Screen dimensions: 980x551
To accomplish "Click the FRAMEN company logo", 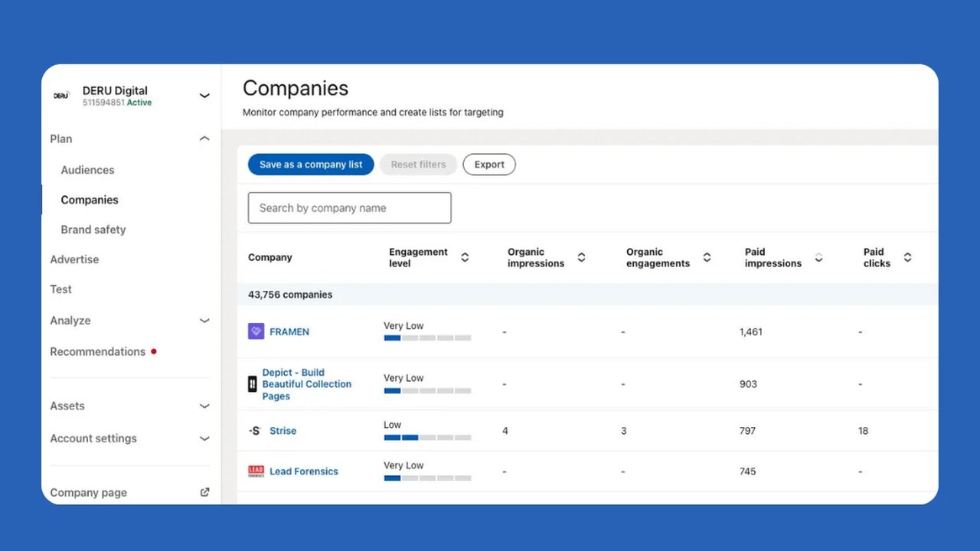I will click(x=256, y=331).
